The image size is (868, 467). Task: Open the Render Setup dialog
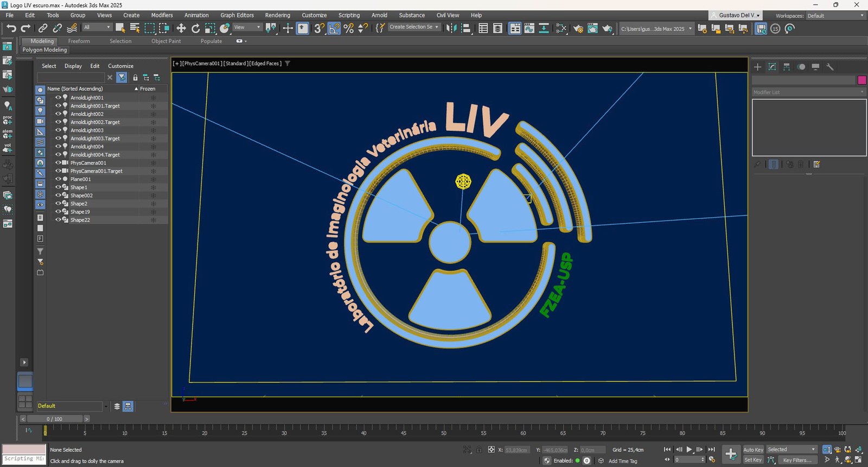click(x=578, y=28)
